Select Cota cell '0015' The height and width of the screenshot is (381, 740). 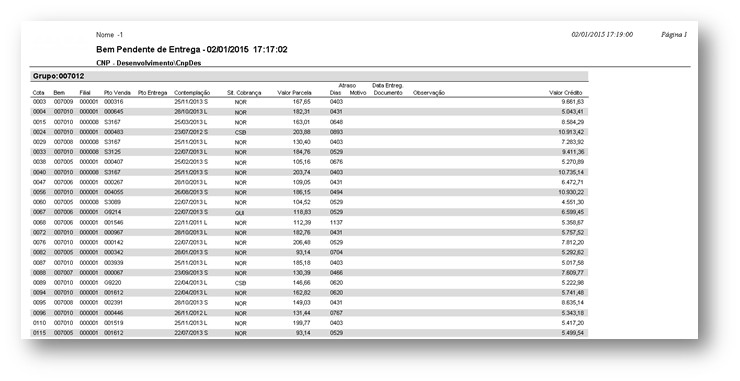[39, 122]
